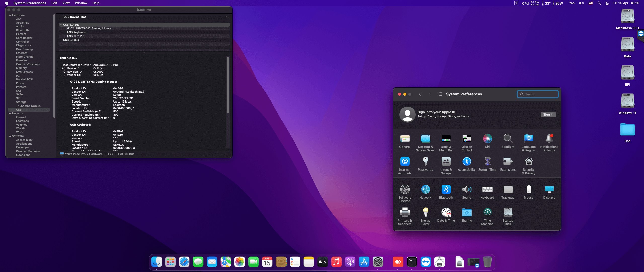Open the System Preferences app menu
The height and width of the screenshot is (272, 644).
coord(30,3)
